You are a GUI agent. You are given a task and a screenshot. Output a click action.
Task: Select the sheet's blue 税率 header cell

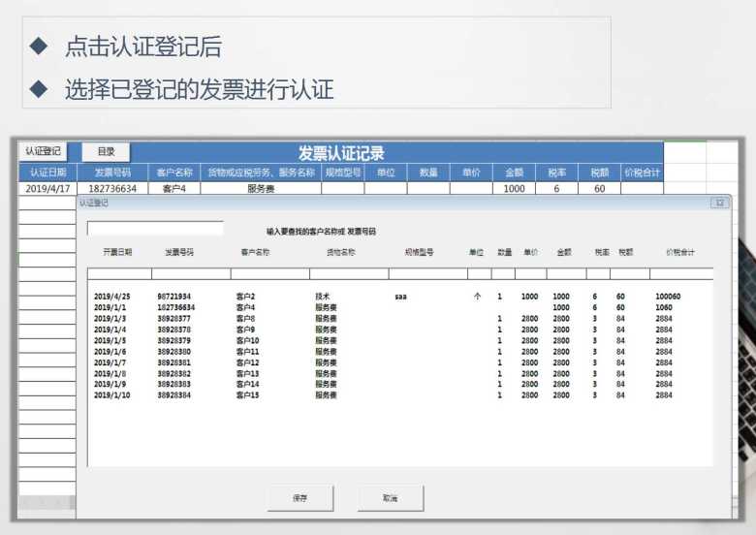(x=557, y=173)
